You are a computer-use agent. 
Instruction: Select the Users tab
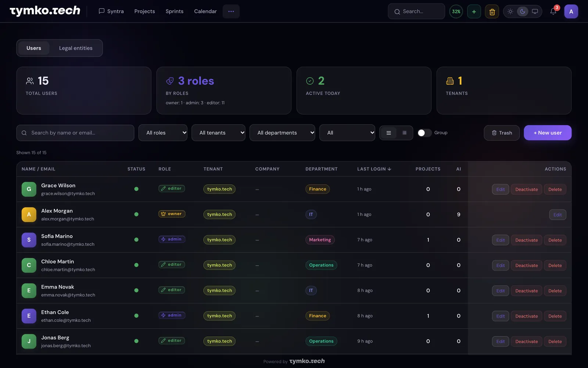[x=34, y=48]
